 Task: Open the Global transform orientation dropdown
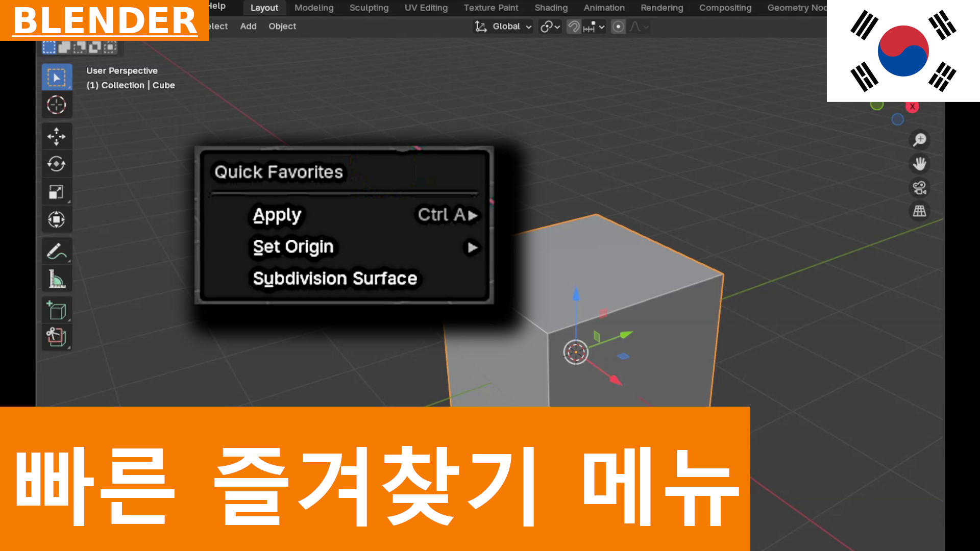point(503,27)
